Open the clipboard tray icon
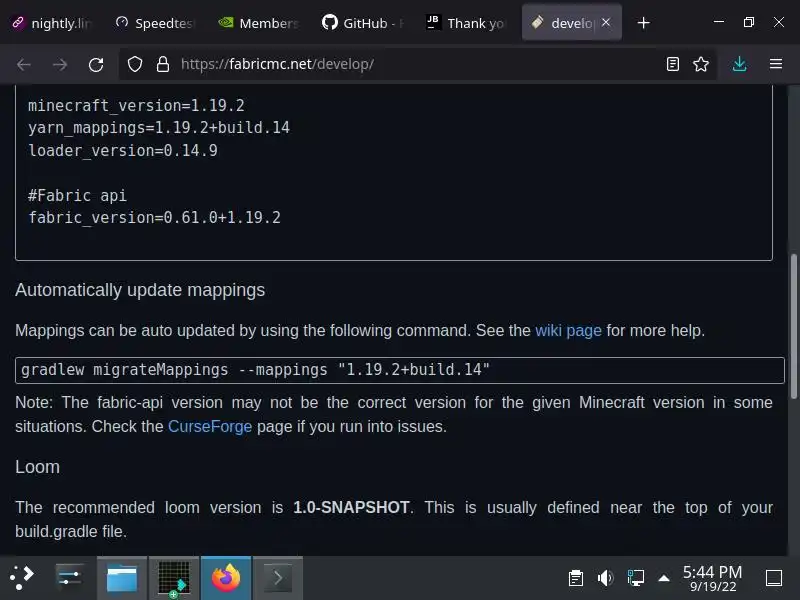The height and width of the screenshot is (600, 800). coord(576,578)
